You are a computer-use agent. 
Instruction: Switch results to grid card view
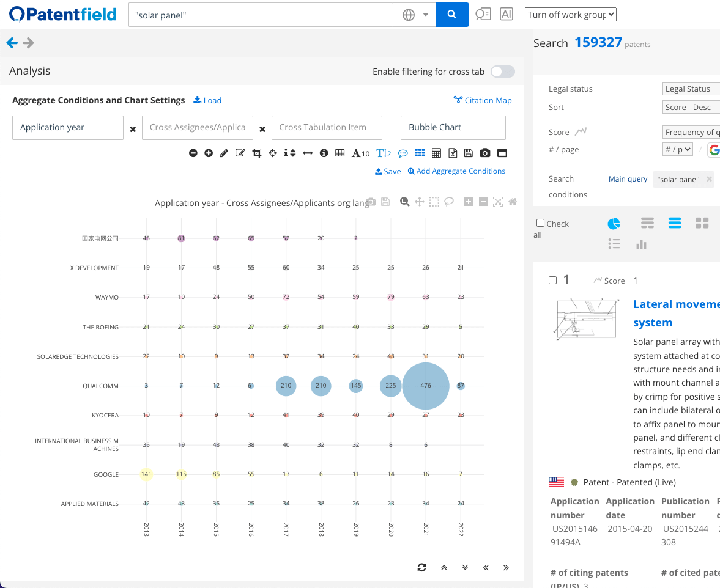point(702,223)
